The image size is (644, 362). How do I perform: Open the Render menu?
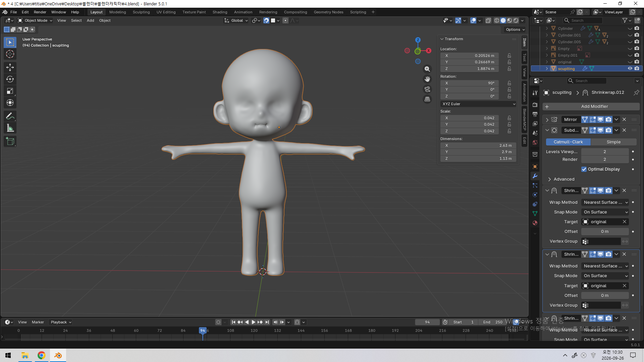point(40,12)
